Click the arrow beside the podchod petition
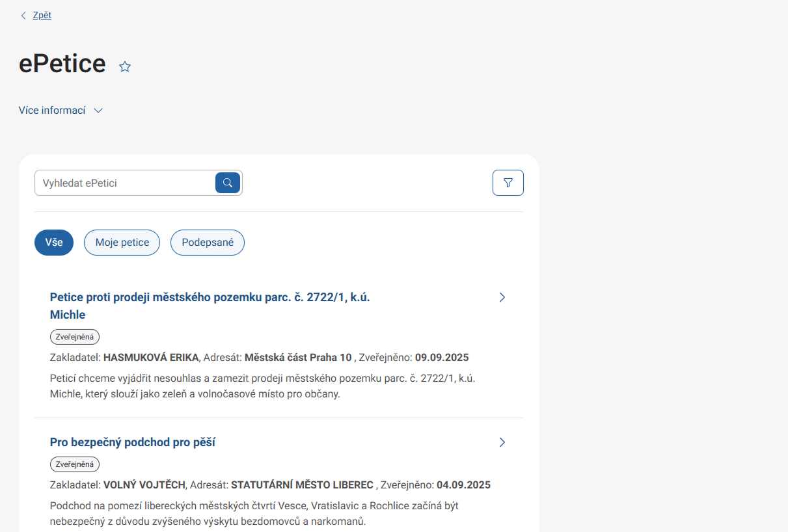The width and height of the screenshot is (788, 532). click(502, 442)
